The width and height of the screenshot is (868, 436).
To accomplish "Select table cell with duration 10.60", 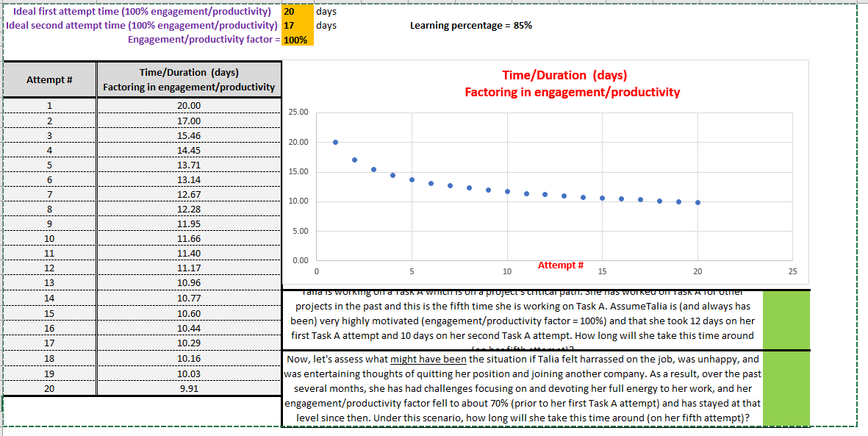I will point(189,313).
